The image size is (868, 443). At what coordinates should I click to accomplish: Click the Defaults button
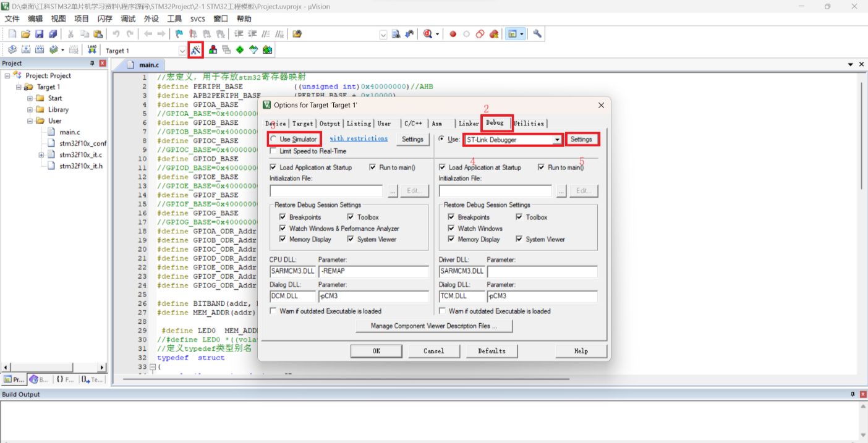pos(491,351)
